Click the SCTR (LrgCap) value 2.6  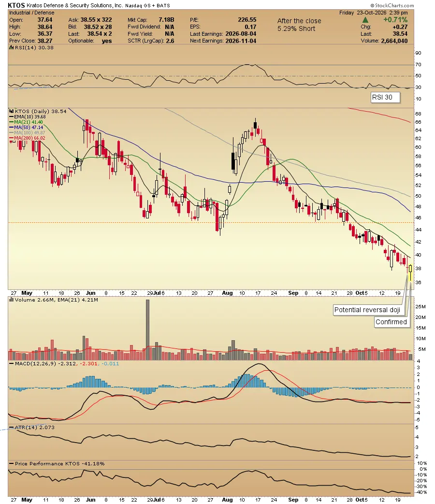pyautogui.click(x=170, y=41)
